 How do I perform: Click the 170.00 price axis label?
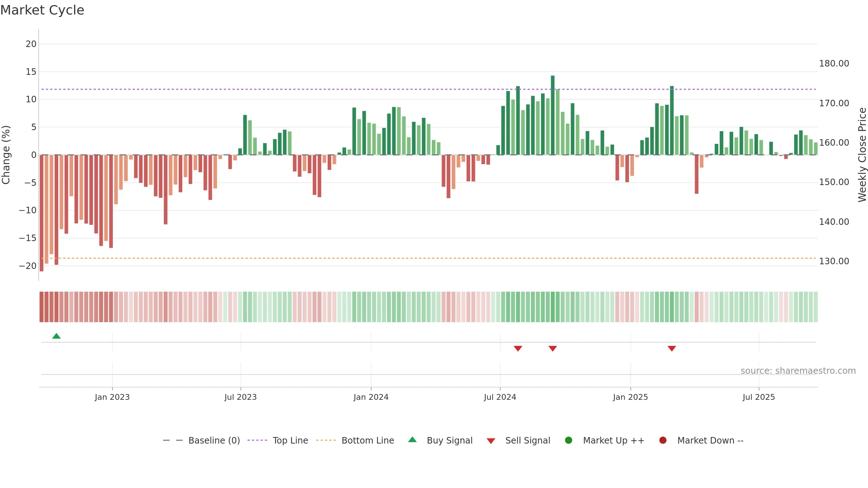[834, 103]
